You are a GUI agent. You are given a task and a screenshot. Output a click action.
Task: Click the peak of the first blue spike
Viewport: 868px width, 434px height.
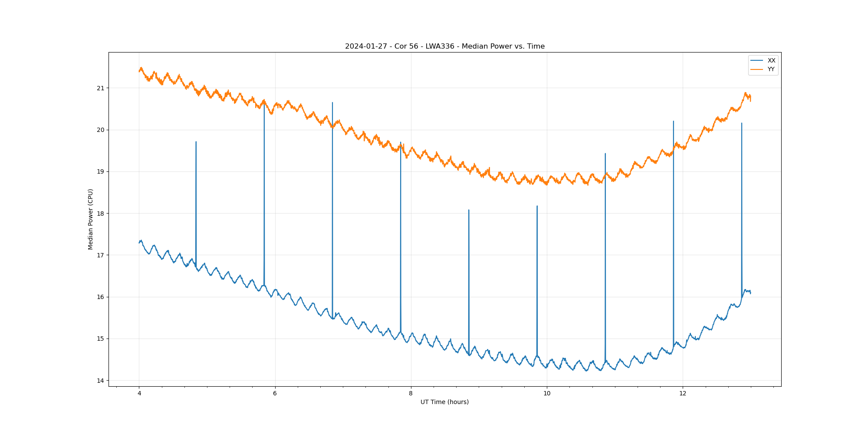196,142
